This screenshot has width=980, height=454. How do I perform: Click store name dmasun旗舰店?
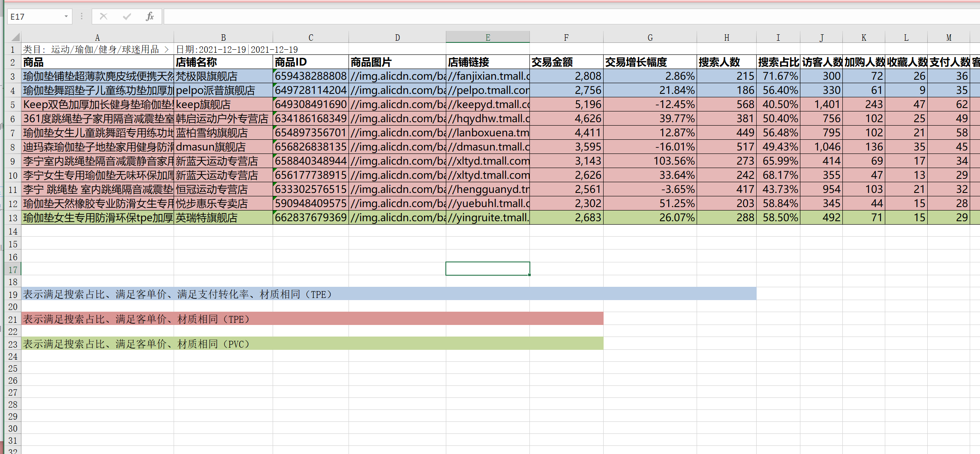point(223,147)
